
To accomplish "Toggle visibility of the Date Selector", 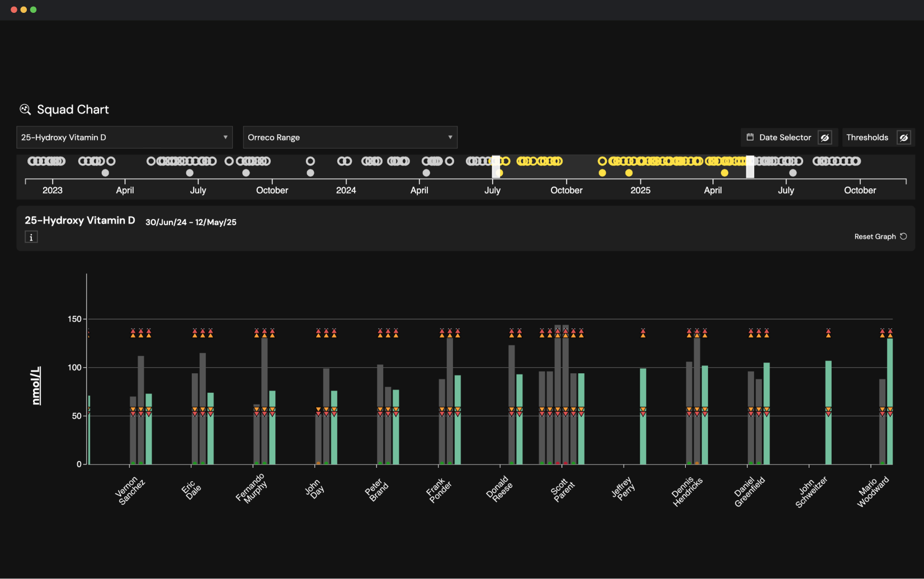I will [824, 137].
